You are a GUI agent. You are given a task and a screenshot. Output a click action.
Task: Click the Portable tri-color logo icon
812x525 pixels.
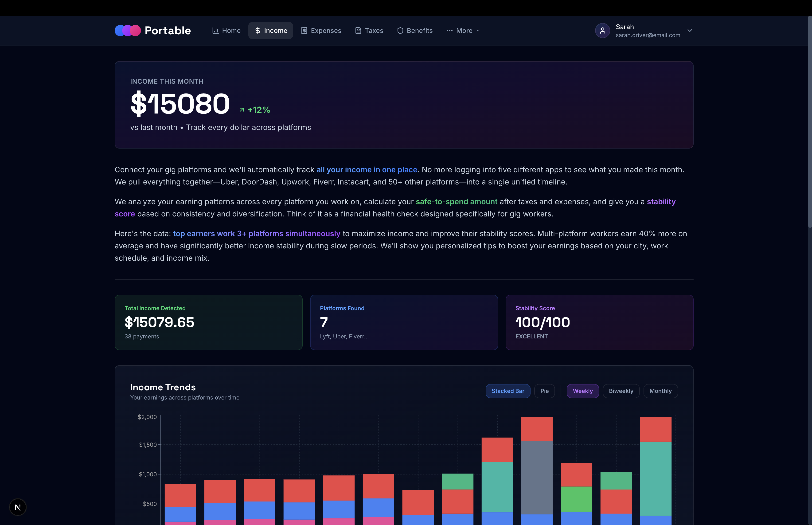point(127,31)
